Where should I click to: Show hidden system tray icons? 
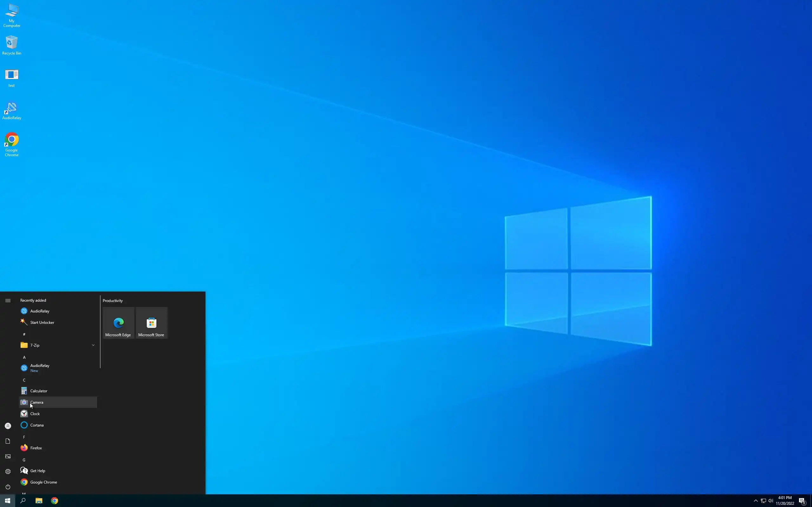click(x=756, y=501)
